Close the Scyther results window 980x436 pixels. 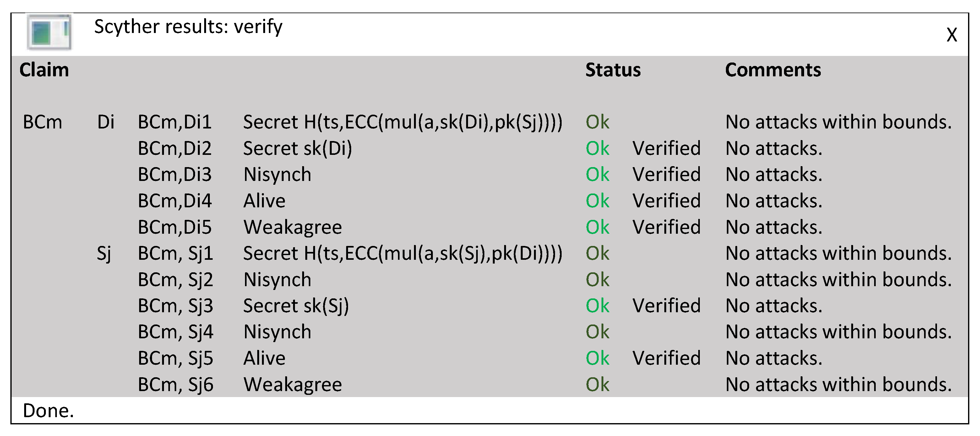(951, 35)
